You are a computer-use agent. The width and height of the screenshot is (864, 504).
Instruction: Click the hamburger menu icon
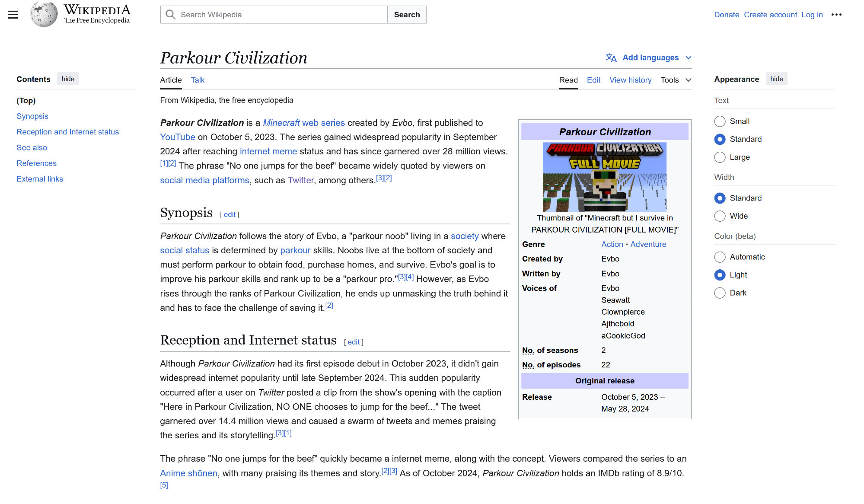point(13,15)
